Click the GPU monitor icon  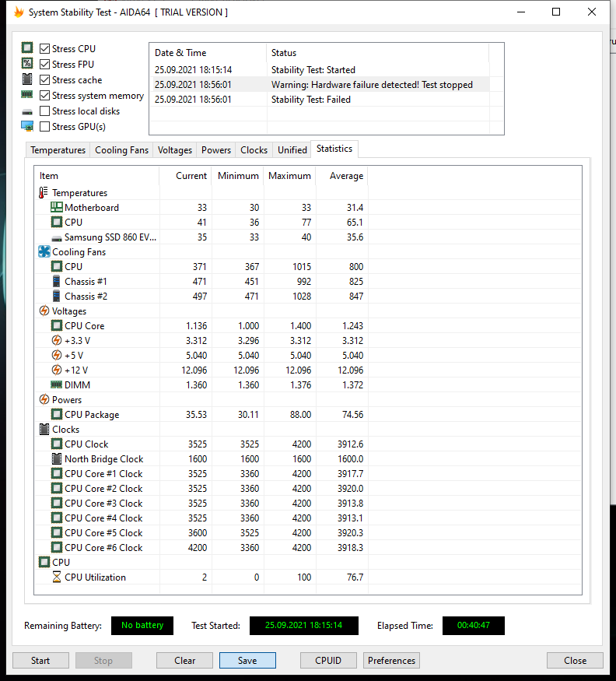coord(27,126)
